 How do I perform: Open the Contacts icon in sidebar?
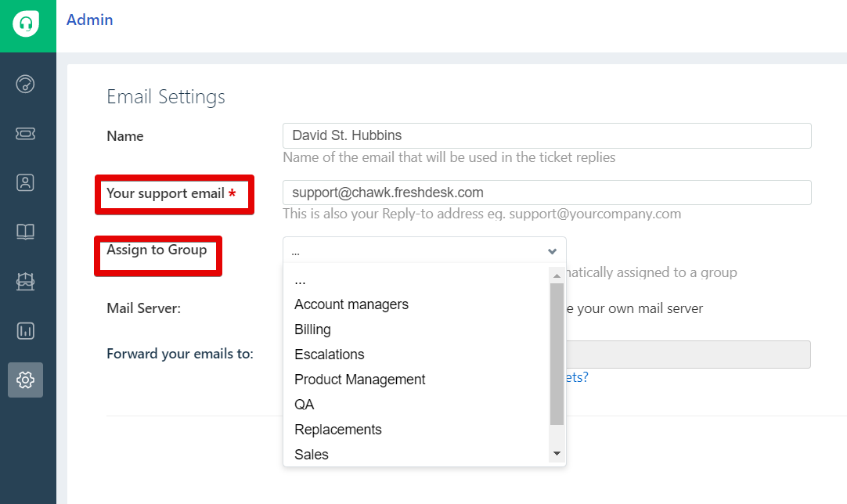(x=26, y=183)
